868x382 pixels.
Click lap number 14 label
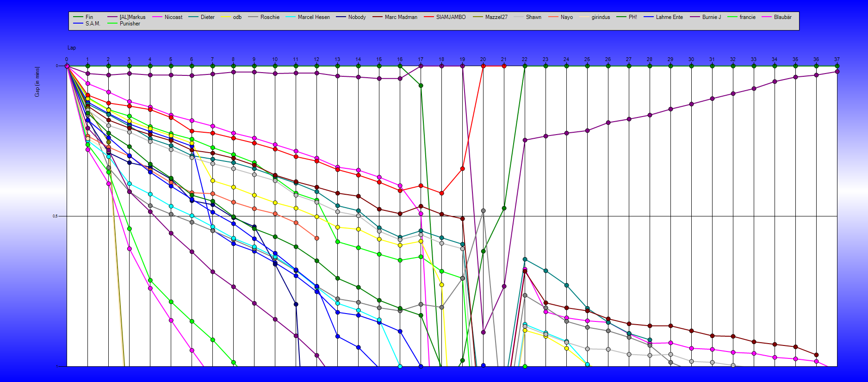[x=358, y=59]
